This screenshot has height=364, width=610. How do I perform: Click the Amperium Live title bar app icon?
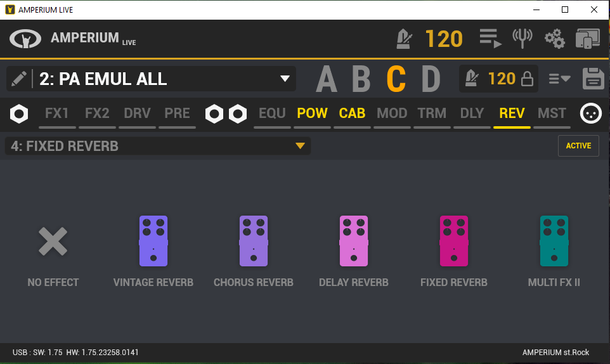10,10
